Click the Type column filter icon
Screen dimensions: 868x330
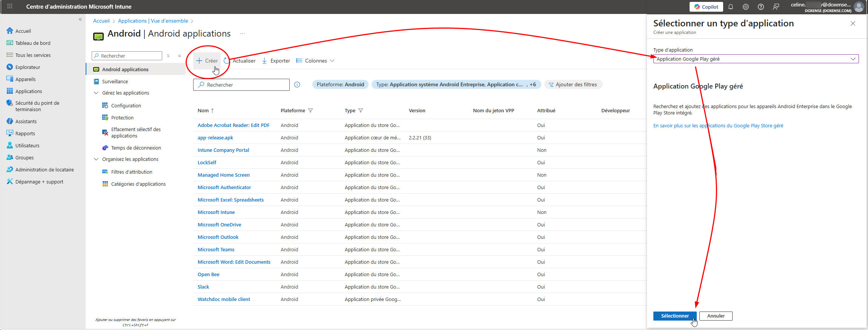(x=361, y=110)
